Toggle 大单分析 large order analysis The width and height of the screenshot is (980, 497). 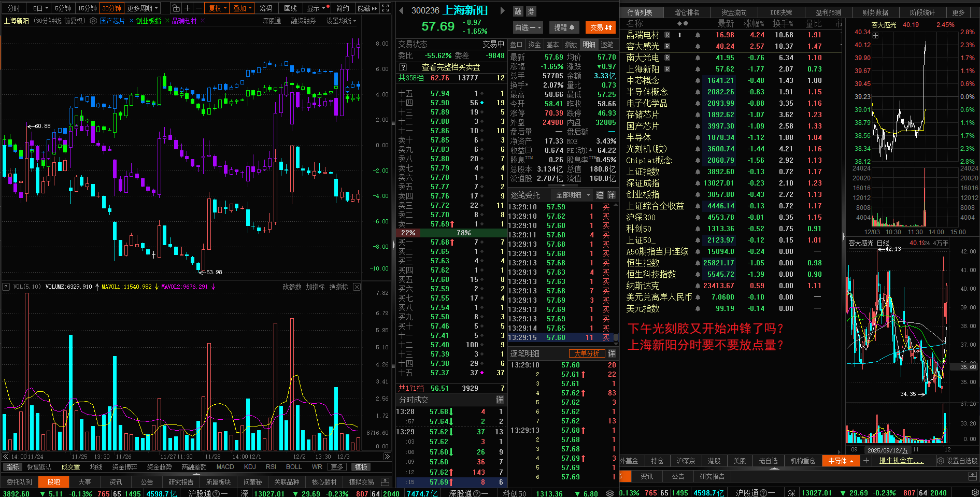point(587,353)
